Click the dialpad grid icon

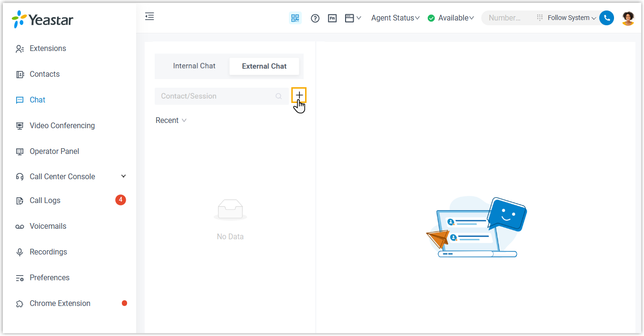tap(539, 18)
